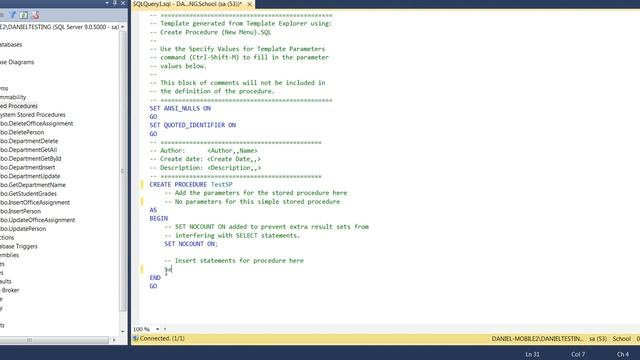Select dbo.DepartmentInsert stored procedure

coord(27,167)
